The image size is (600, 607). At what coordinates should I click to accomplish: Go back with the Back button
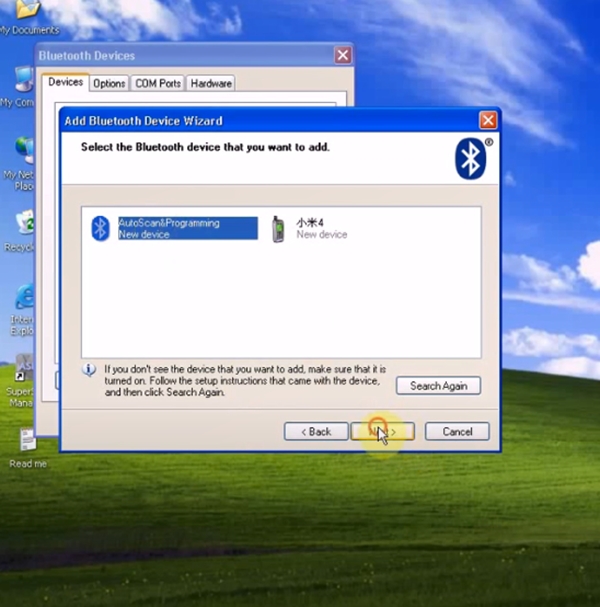tap(316, 431)
